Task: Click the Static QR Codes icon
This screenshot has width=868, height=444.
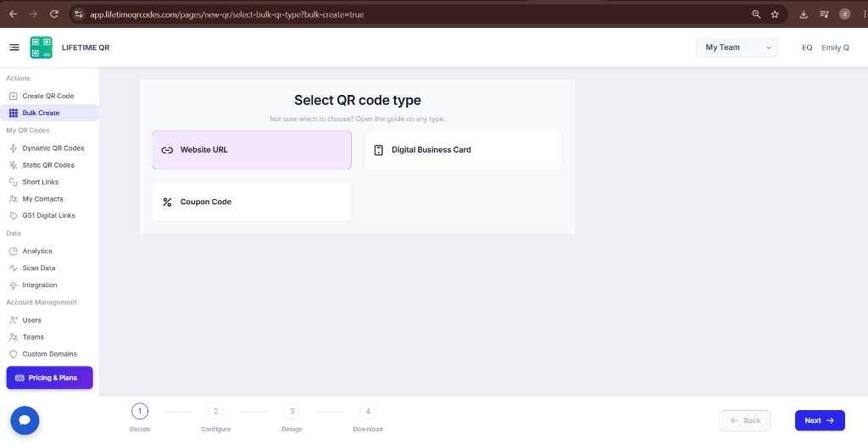Action: point(14,165)
